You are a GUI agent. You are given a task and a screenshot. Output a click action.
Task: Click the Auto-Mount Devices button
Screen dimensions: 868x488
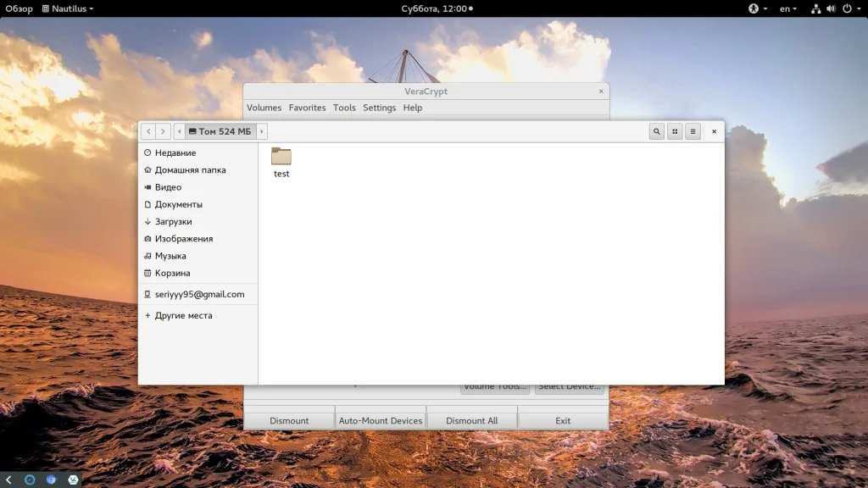coord(381,421)
